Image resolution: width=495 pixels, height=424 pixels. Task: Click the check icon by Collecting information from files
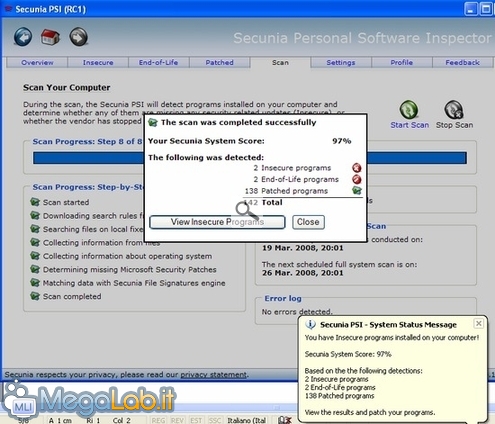35,242
